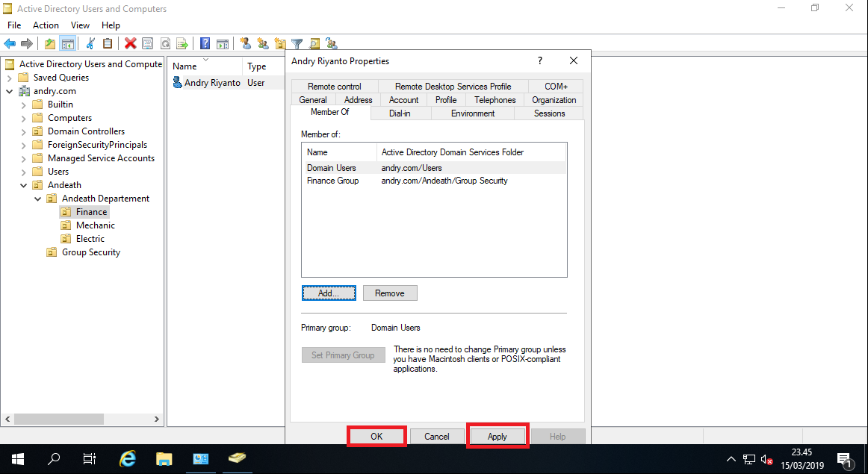Open File Explorer from taskbar
This screenshot has width=868, height=474.
[164, 459]
